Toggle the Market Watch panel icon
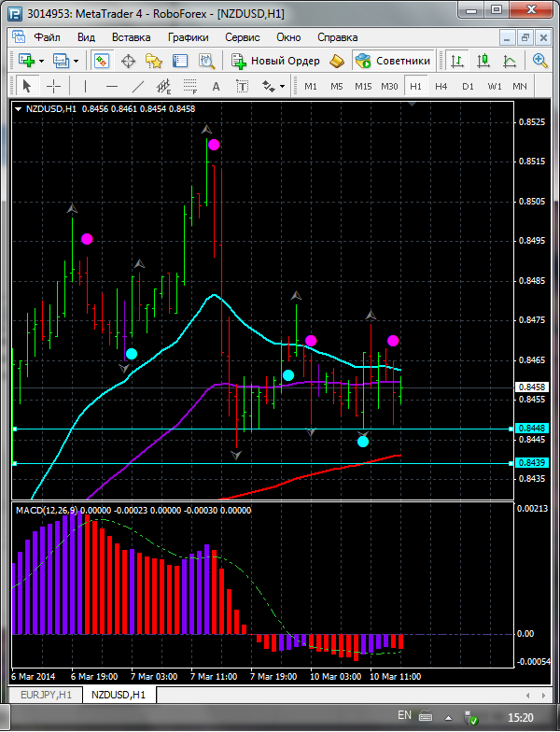Image resolution: width=560 pixels, height=732 pixels. tap(102, 61)
